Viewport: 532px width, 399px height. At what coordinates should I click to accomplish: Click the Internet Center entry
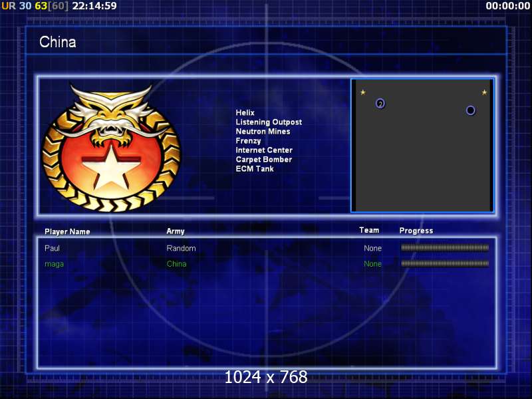[x=264, y=150]
